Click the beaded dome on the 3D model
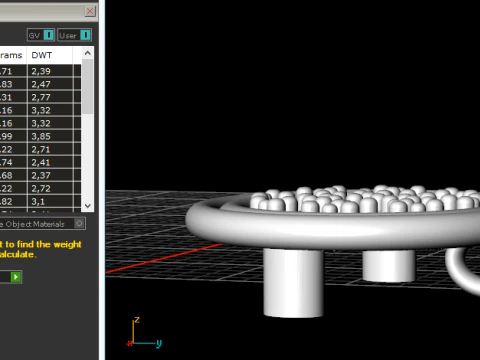Viewport: 480px width, 360px height. click(365, 199)
